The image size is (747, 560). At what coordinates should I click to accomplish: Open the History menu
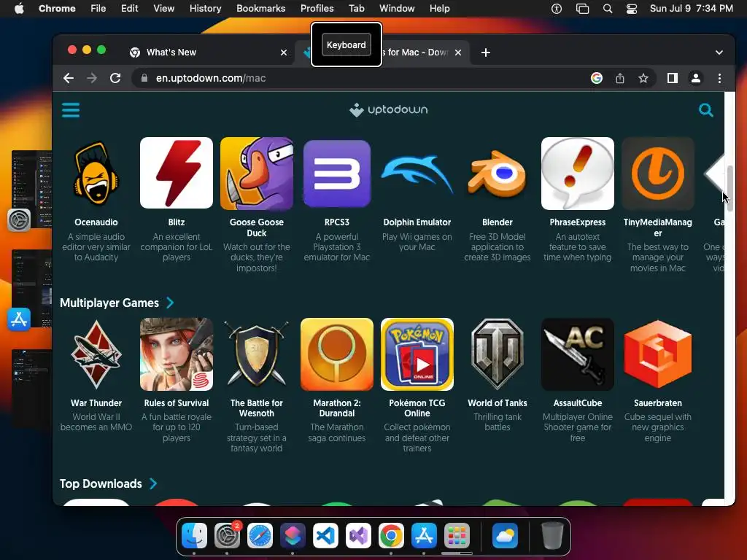205,9
